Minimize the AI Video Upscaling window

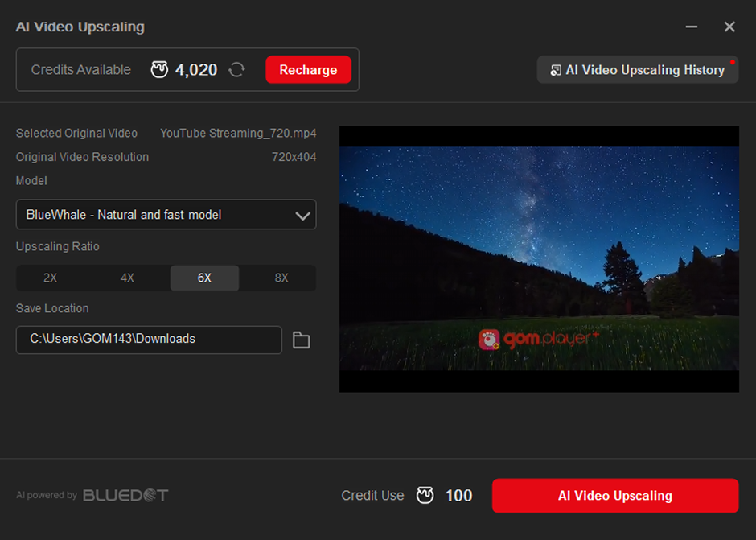[692, 27]
